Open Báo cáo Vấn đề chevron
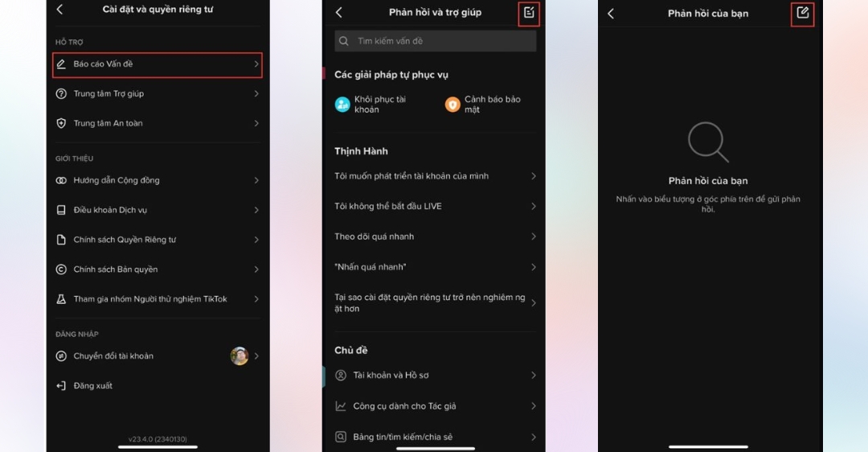Screen dimensions: 868x452 point(256,64)
